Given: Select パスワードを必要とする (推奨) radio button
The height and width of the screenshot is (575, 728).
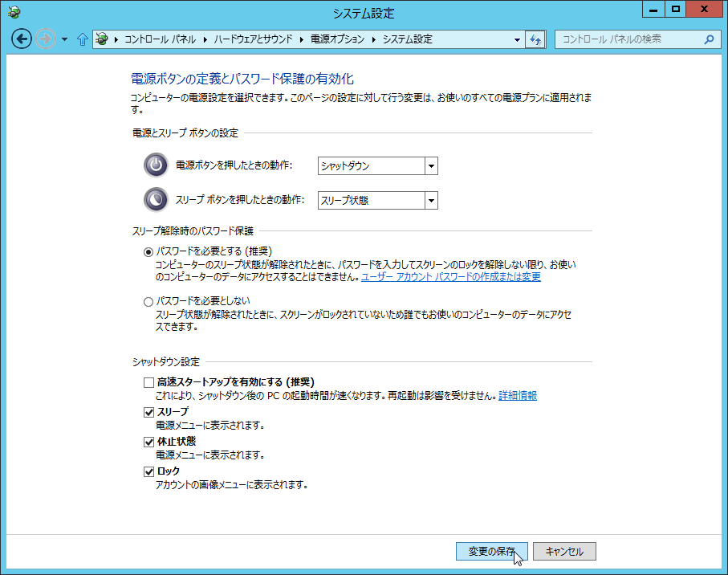Looking at the screenshot, I should (148, 252).
